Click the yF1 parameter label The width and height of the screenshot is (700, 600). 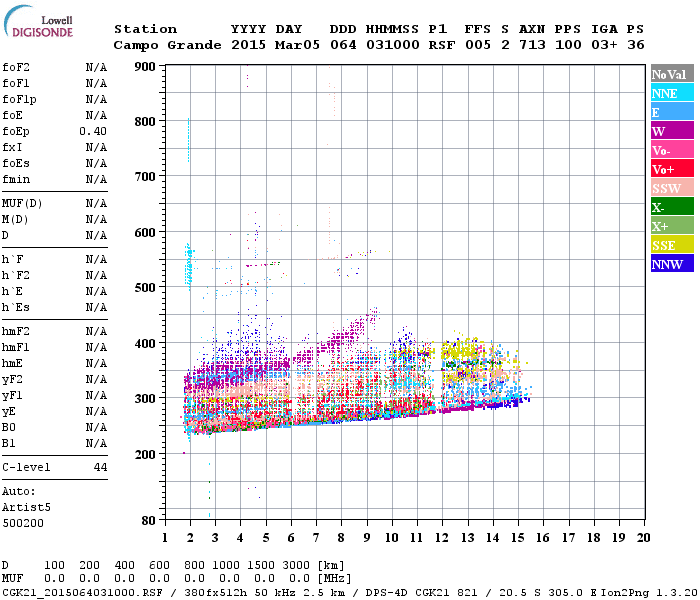[12, 396]
